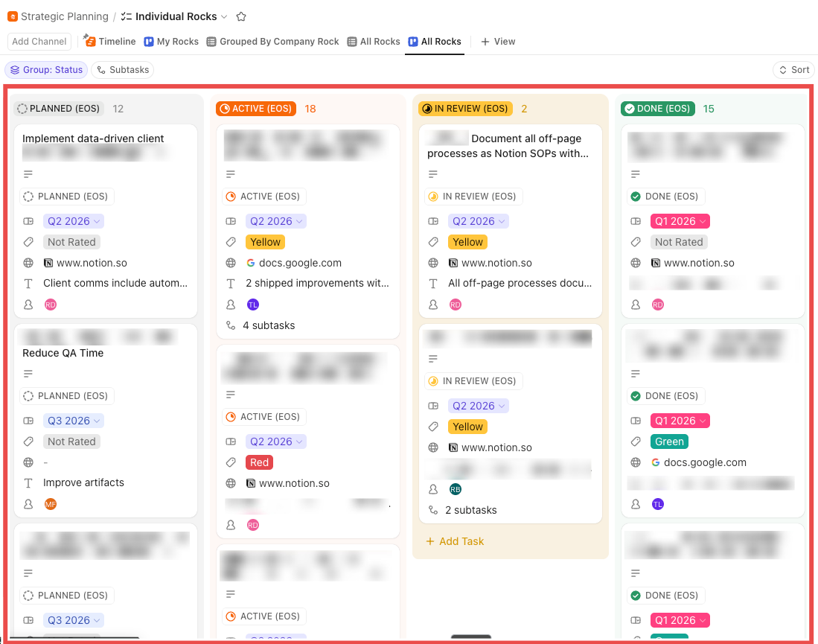The image size is (818, 644).
Task: Click the Green rating tag
Action: [669, 441]
